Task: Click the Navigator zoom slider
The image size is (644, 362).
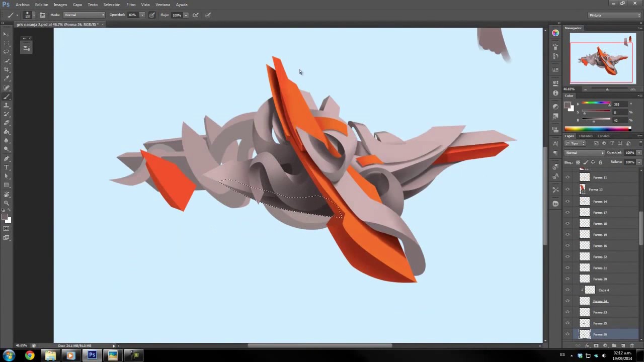Action: point(607,89)
